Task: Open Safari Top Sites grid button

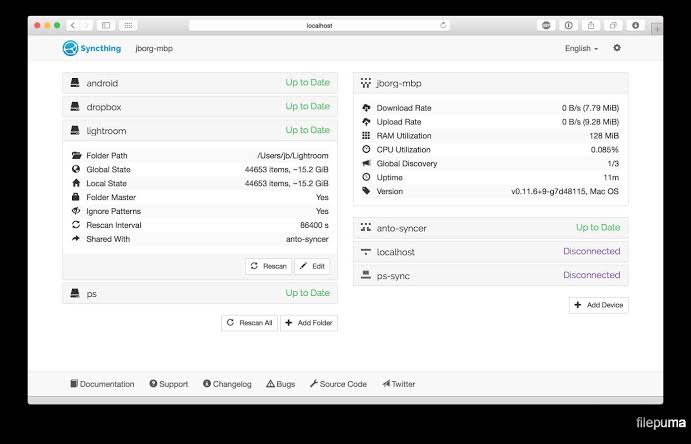Action: tap(128, 25)
